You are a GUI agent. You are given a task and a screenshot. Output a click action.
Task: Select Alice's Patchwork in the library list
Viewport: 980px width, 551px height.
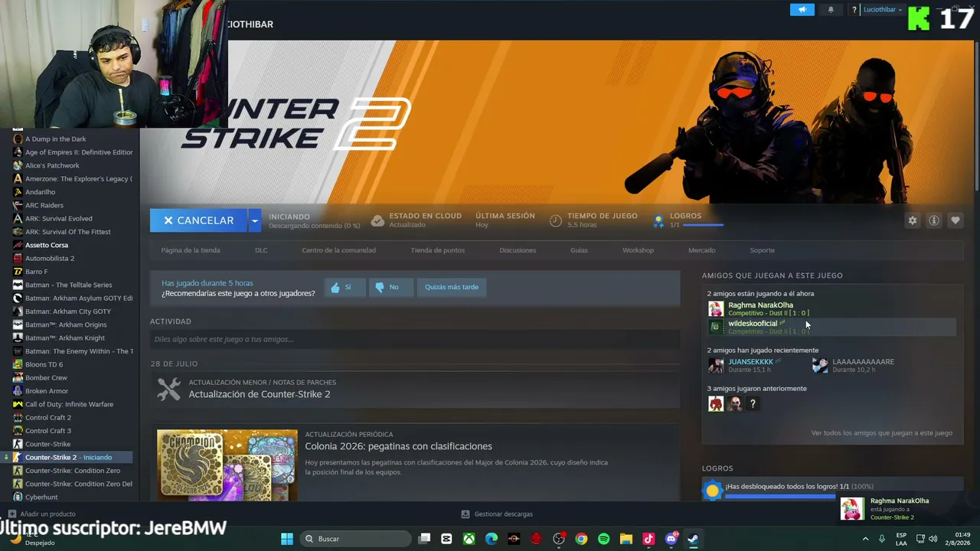click(52, 165)
